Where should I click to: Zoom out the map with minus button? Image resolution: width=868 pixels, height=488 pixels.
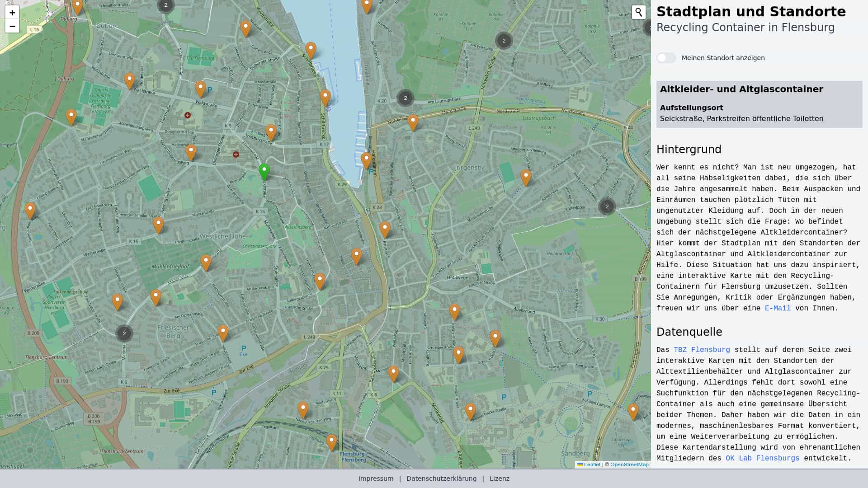click(x=12, y=26)
